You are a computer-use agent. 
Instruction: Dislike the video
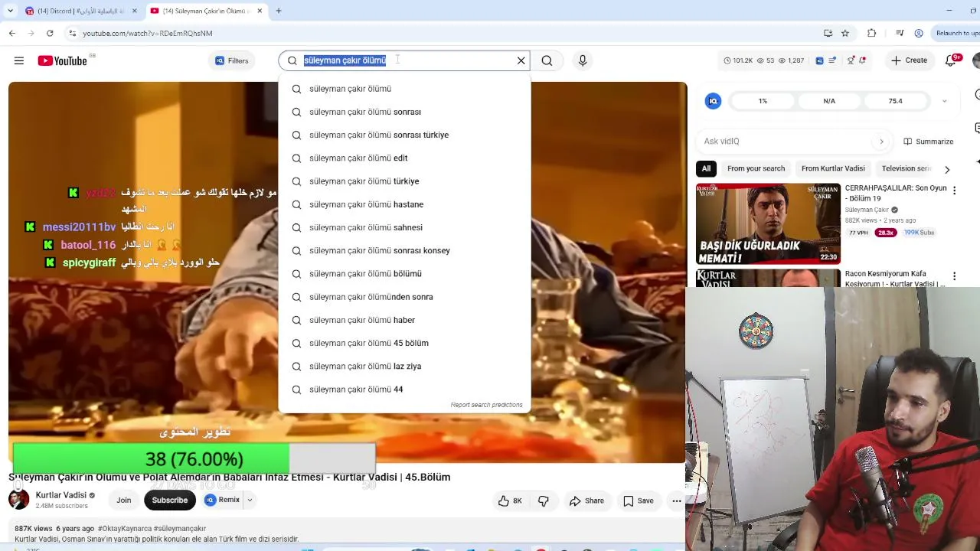point(544,501)
